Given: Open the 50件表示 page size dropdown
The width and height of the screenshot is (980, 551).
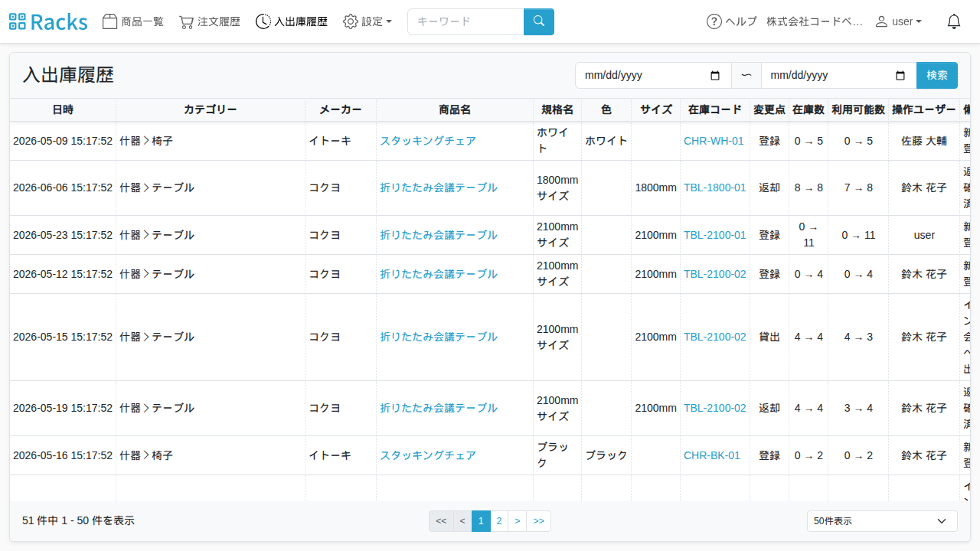Looking at the screenshot, I should pyautogui.click(x=882, y=521).
